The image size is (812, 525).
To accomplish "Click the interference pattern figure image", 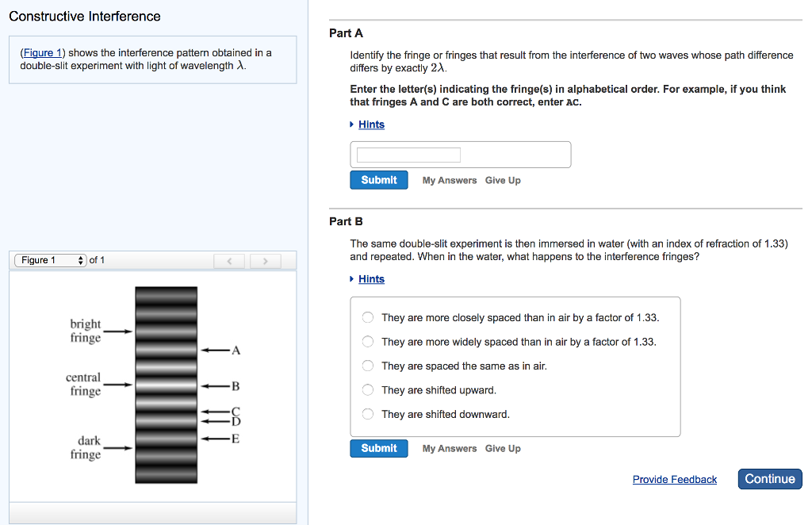I will click(x=167, y=385).
